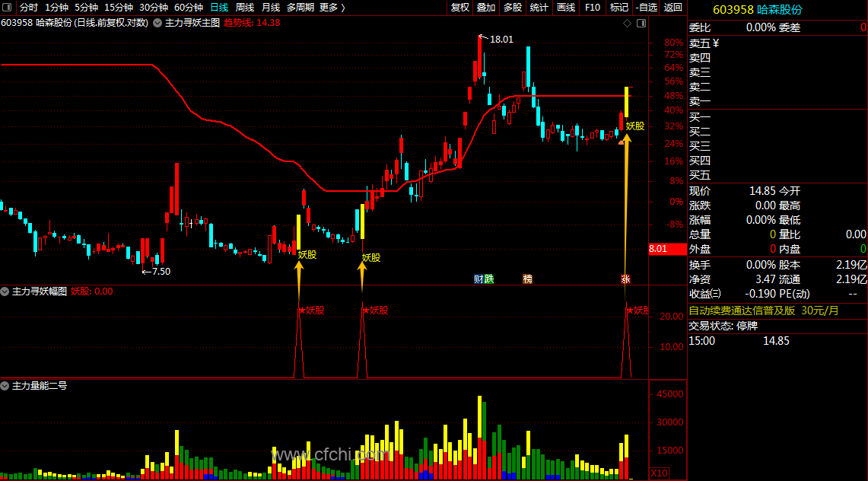Click the 净资 3.47 row

pyautogui.click(x=732, y=279)
